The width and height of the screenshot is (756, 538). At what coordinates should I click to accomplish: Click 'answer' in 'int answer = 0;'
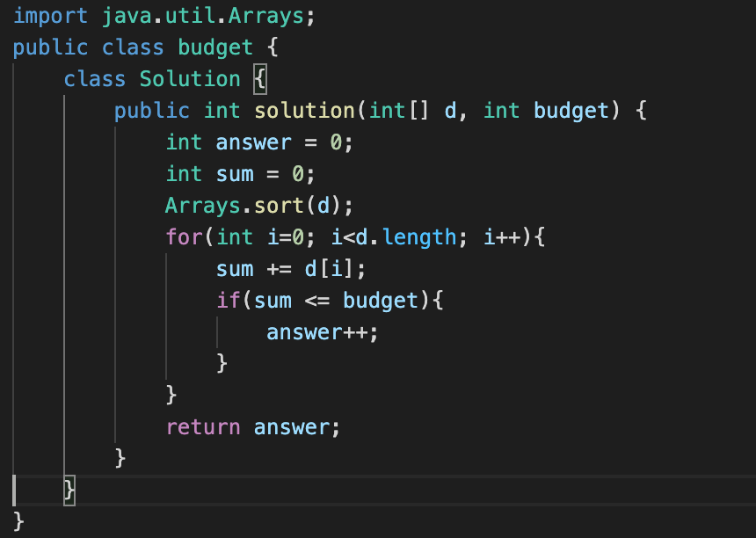[253, 142]
